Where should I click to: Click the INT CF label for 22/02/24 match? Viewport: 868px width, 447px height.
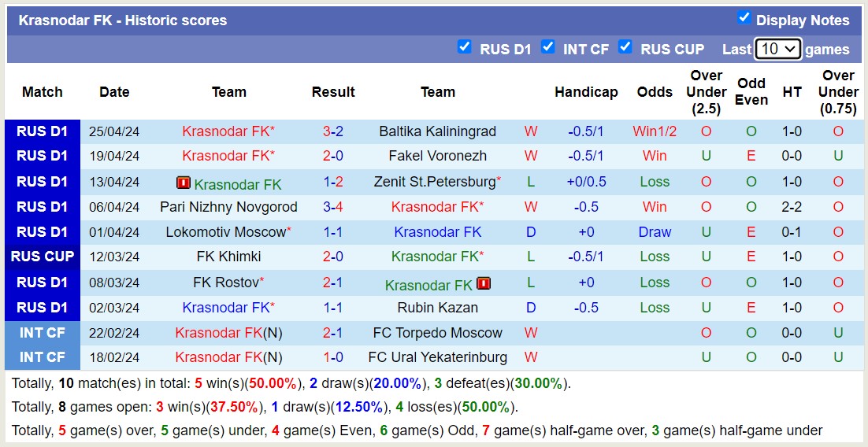[43, 333]
